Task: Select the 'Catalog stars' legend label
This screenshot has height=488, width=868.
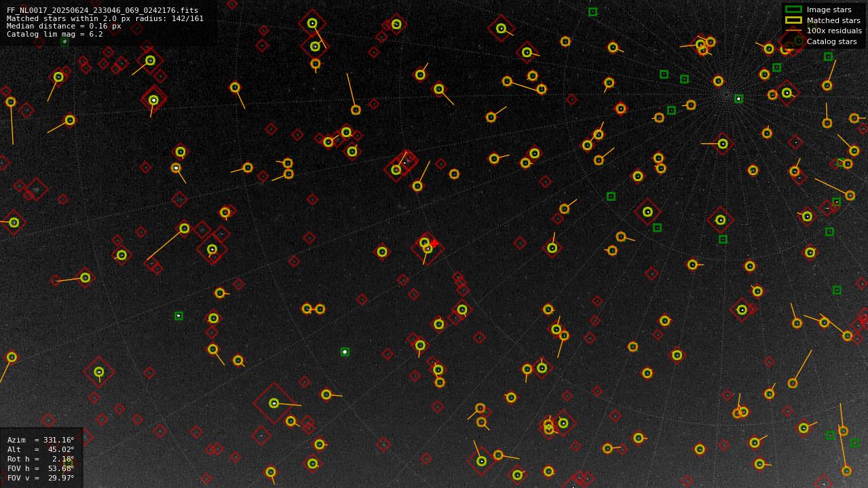Action: (831, 41)
